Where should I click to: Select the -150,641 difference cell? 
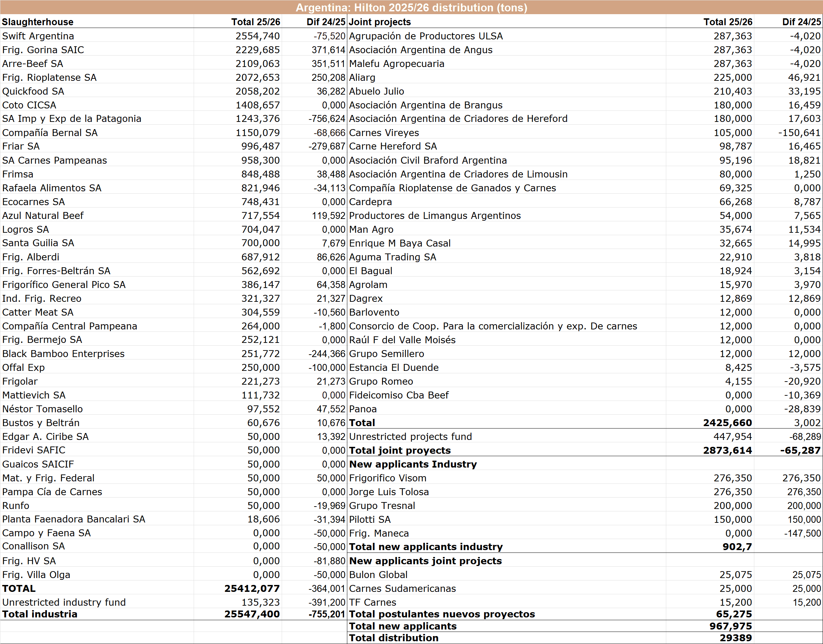(799, 133)
